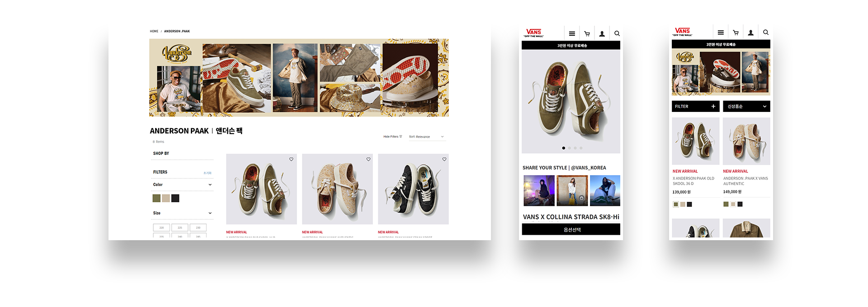Image resolution: width=868 pixels, height=307 pixels.
Task: Open 신상품순 sort dropdown on mobile listing
Action: coord(746,107)
